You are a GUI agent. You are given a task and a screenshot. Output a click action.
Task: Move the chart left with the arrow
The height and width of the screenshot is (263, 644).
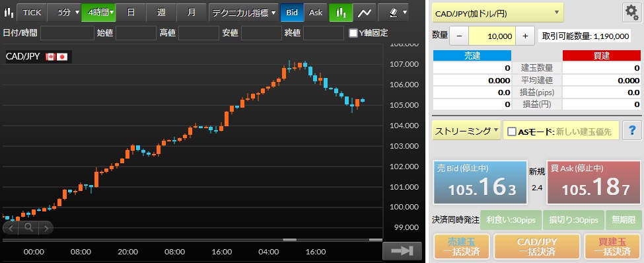point(11,228)
